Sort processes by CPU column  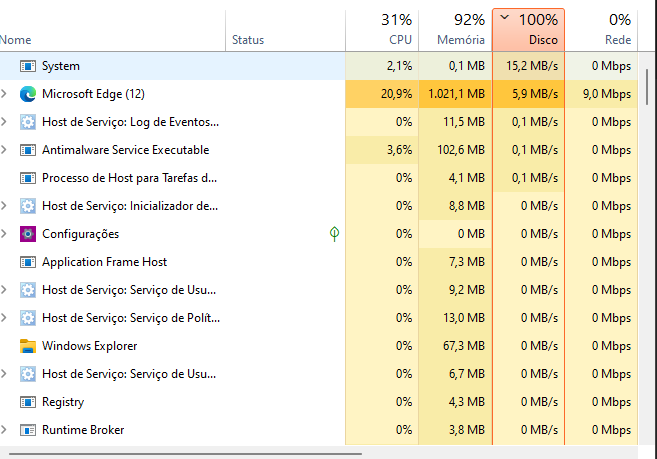coord(382,29)
